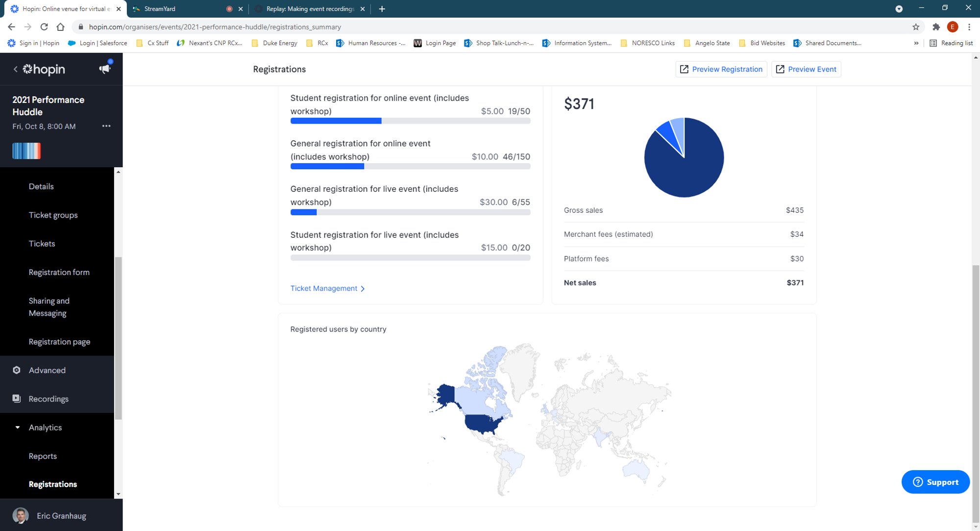980x531 pixels.
Task: Click the Advanced settings gear icon
Action: coord(17,370)
